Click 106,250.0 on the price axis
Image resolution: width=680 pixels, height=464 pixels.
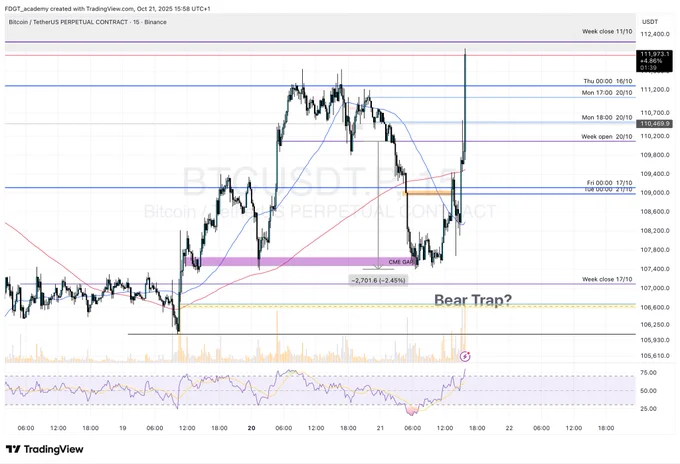655,324
